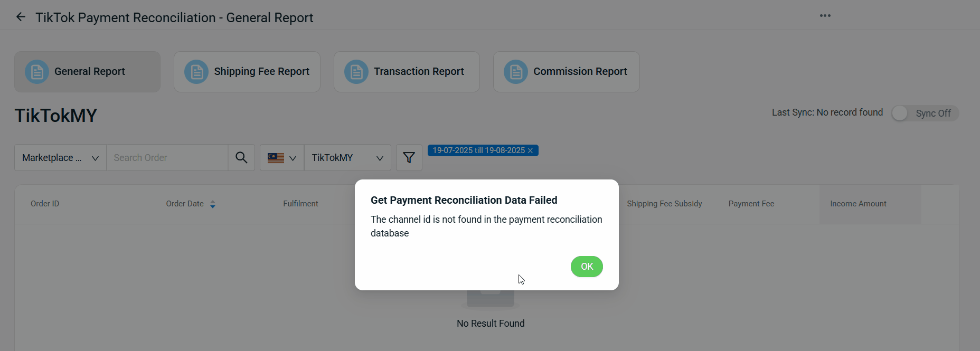Click the General Report document icon
980x351 pixels.
(x=37, y=72)
